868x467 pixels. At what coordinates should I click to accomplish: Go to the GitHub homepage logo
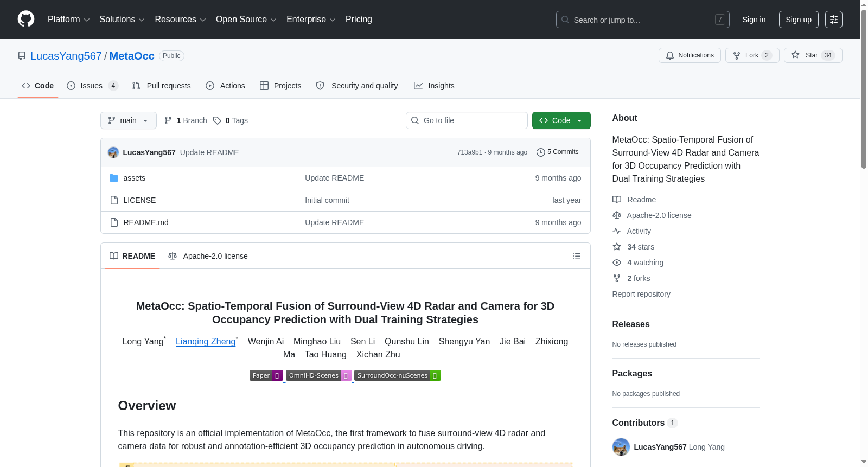coord(26,20)
